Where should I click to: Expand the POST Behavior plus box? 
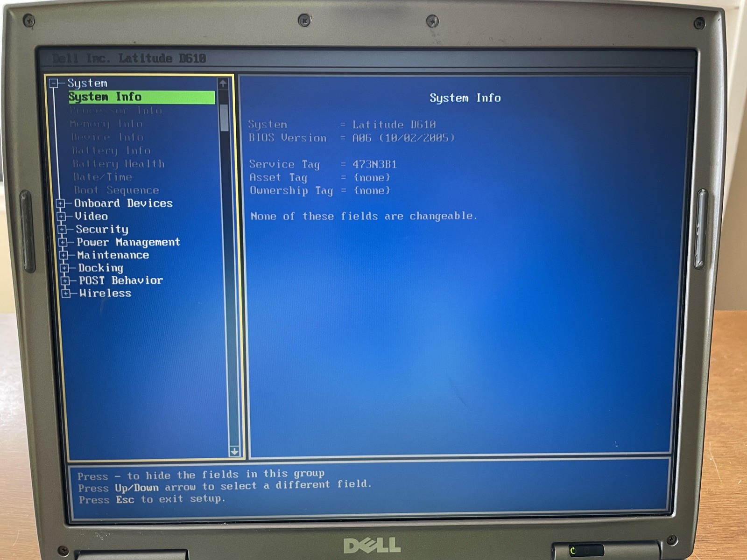[x=65, y=280]
